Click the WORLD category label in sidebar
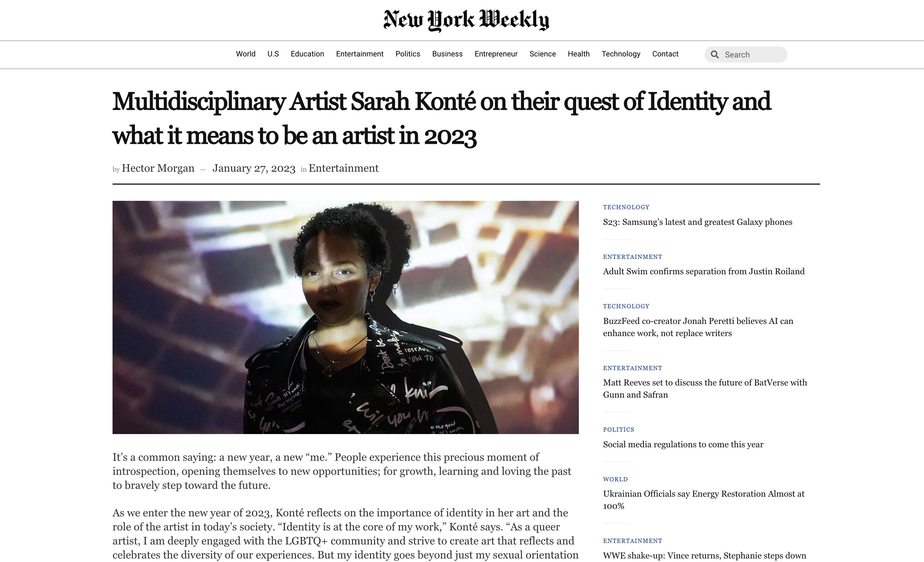 (x=615, y=479)
